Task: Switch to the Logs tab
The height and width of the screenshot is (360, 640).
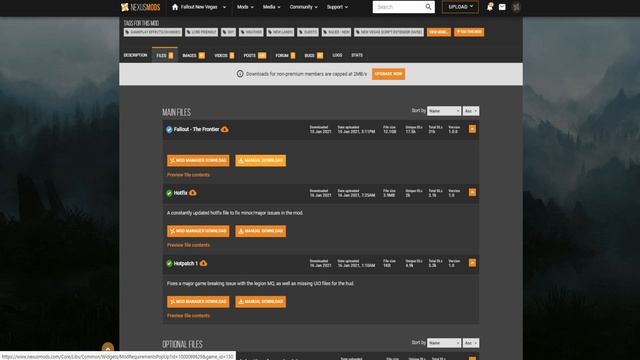Action: 337,55
